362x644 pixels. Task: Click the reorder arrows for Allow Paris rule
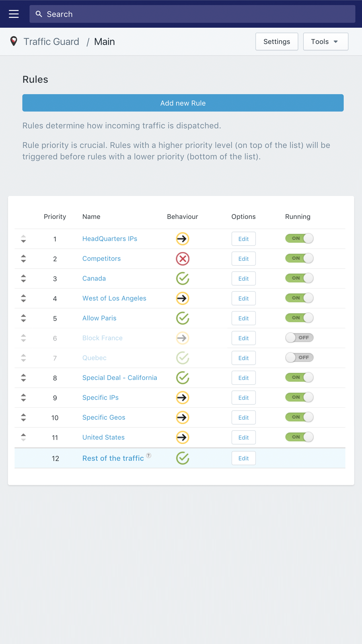23,318
